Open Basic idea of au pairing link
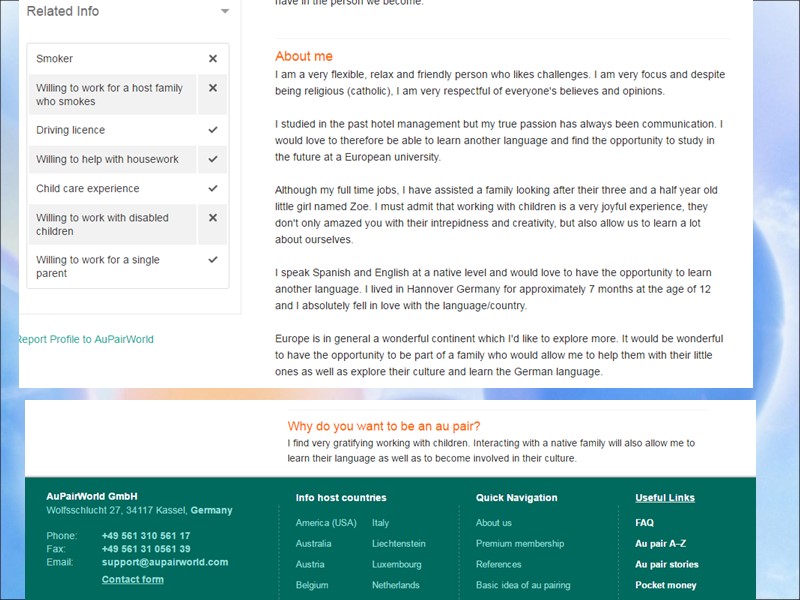Screen dimensions: 800x600 (523, 585)
